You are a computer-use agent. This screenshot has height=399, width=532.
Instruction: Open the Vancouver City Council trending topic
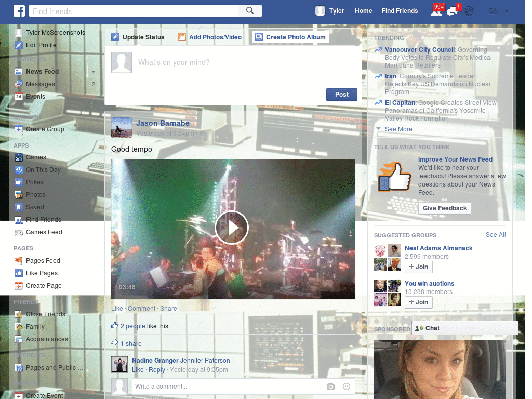click(420, 50)
